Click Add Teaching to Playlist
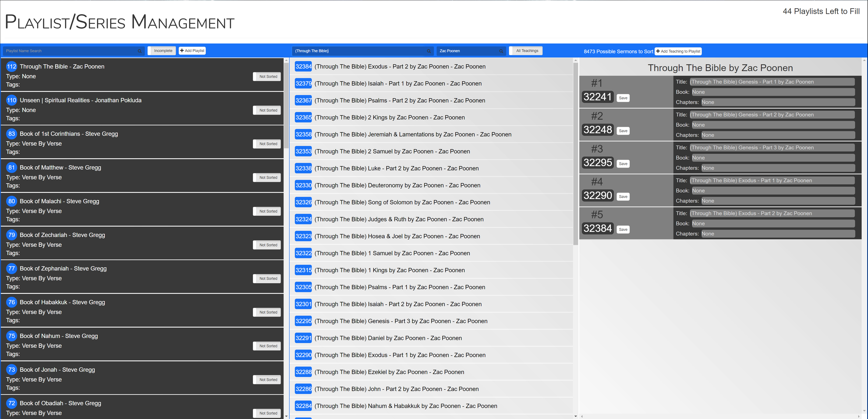Screen dimensions: 868x419 point(678,51)
